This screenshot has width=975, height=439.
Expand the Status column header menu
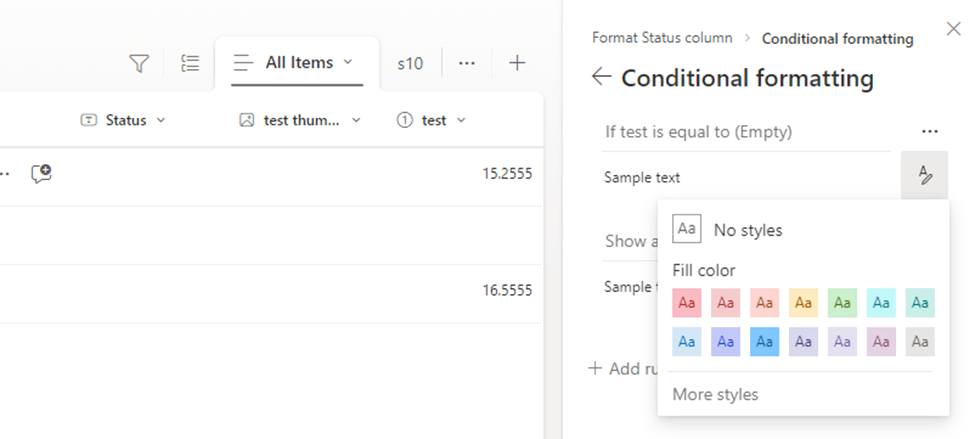click(161, 120)
